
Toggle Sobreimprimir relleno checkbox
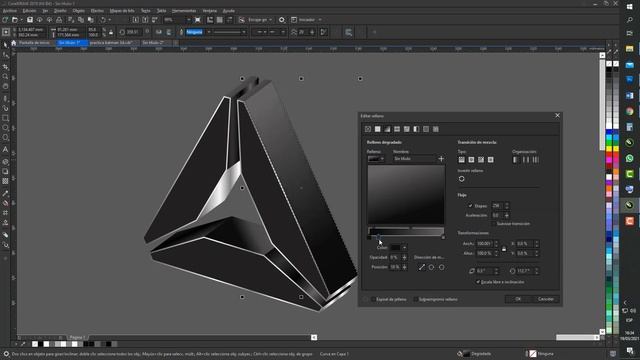click(416, 299)
